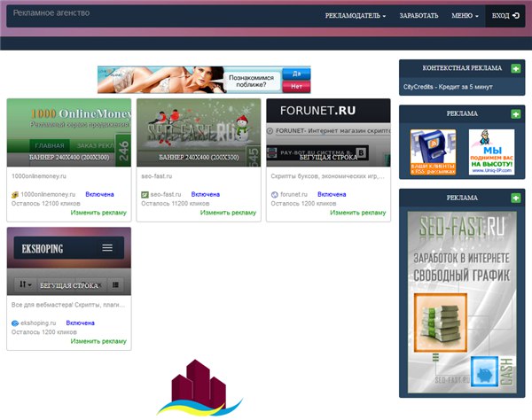The width and height of the screenshot is (532, 420).
Task: Open the tall SEO-FAST.RU заработок banner
Action: coord(462,302)
